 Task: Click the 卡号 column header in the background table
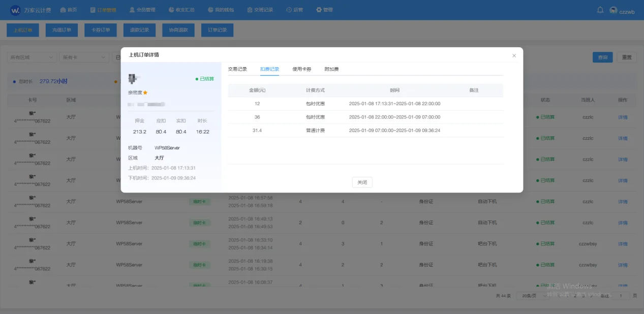[32, 100]
